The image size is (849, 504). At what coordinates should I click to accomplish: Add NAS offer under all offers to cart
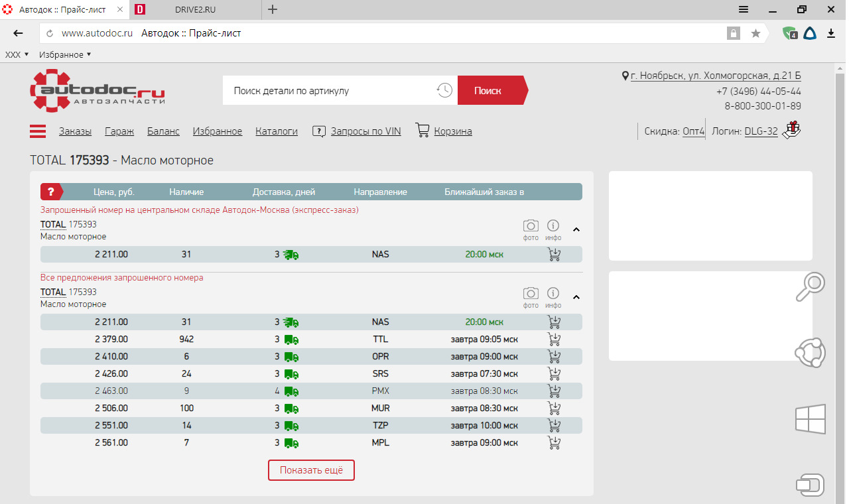click(554, 322)
